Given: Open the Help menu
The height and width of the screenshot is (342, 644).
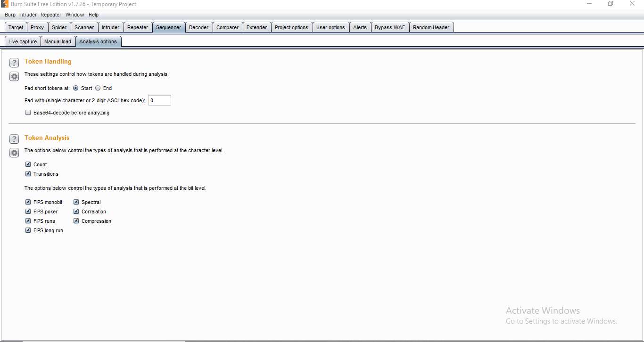Looking at the screenshot, I should click(x=94, y=15).
